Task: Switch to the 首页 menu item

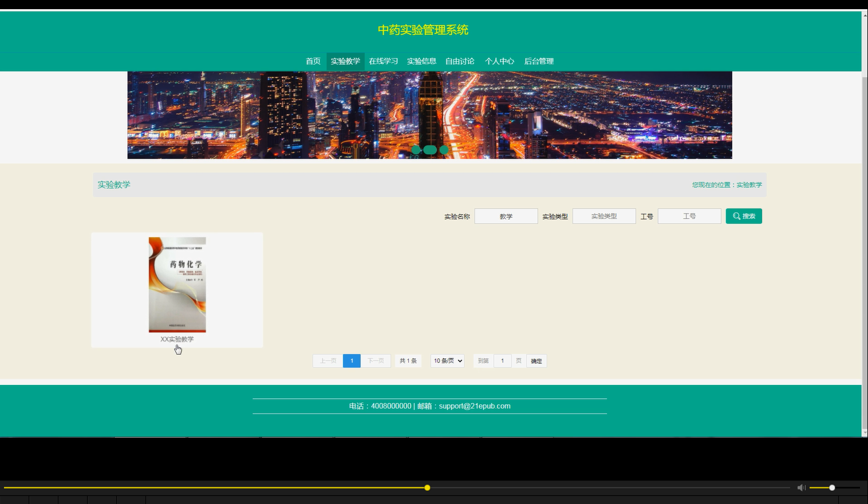Action: (x=313, y=61)
